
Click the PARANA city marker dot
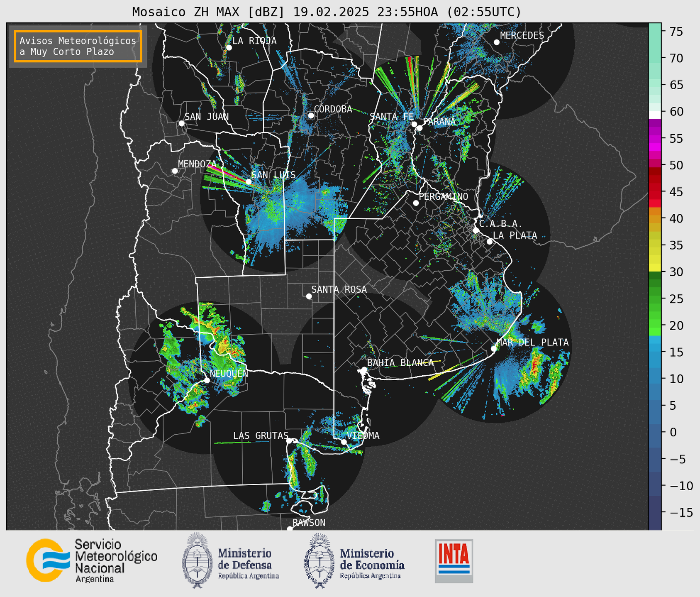click(420, 128)
